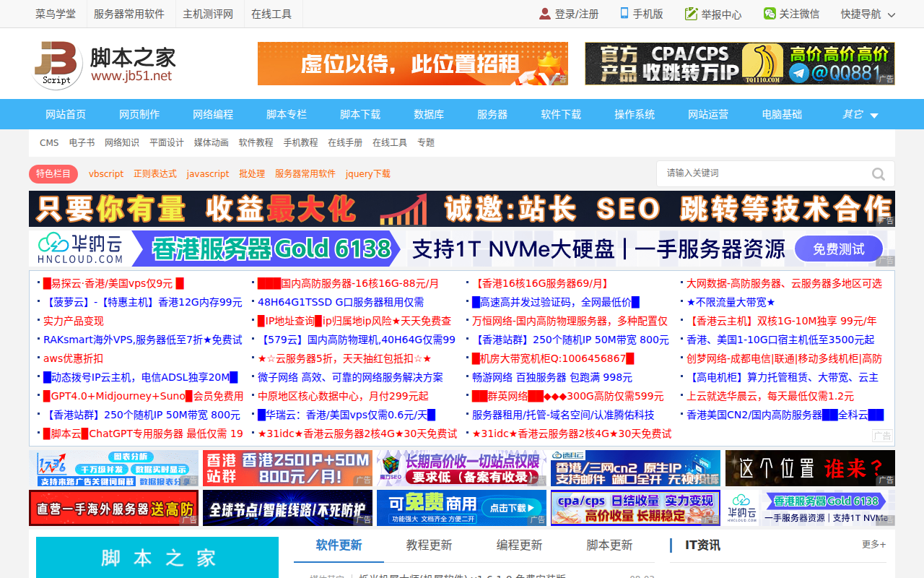Image resolution: width=924 pixels, height=578 pixels.
Task: Open 畅游网络 百独服务器 ad link
Action: tap(552, 377)
